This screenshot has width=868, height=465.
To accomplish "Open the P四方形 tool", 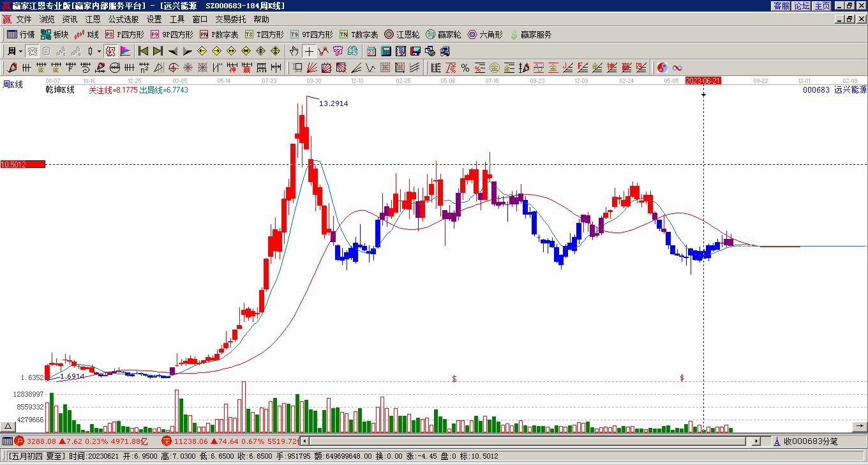I will click(124, 34).
